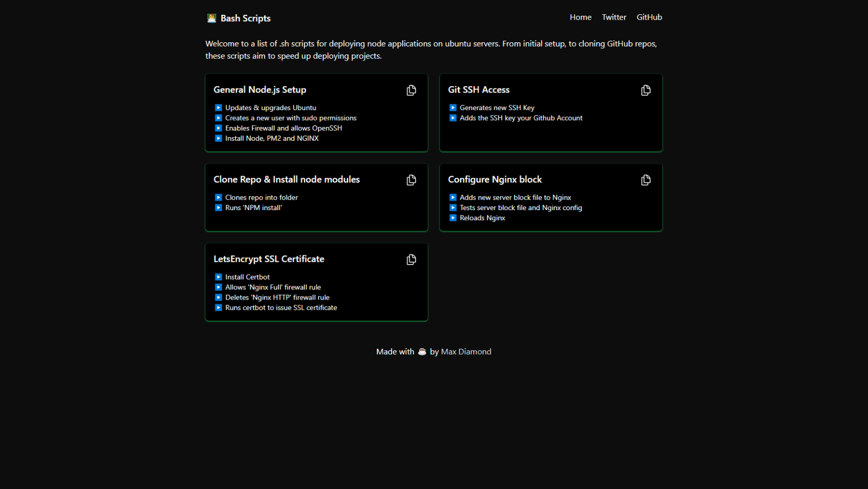Click the coffee cup icon in footer

click(422, 352)
